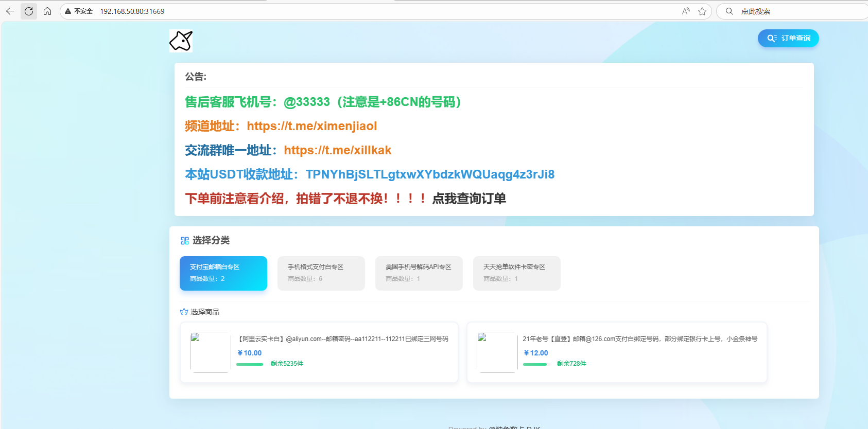
Task: Switch to the 天天抢单软件卡密专区 category
Action: pos(517,273)
